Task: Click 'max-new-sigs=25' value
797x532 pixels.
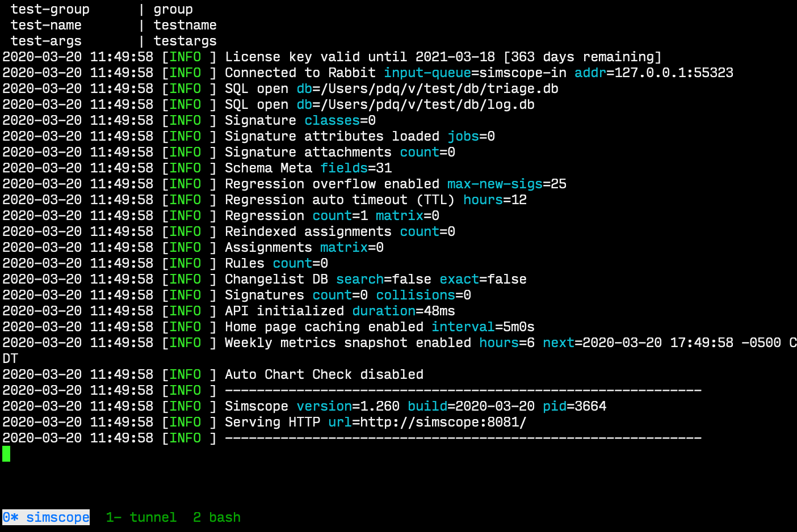Action: (507, 184)
